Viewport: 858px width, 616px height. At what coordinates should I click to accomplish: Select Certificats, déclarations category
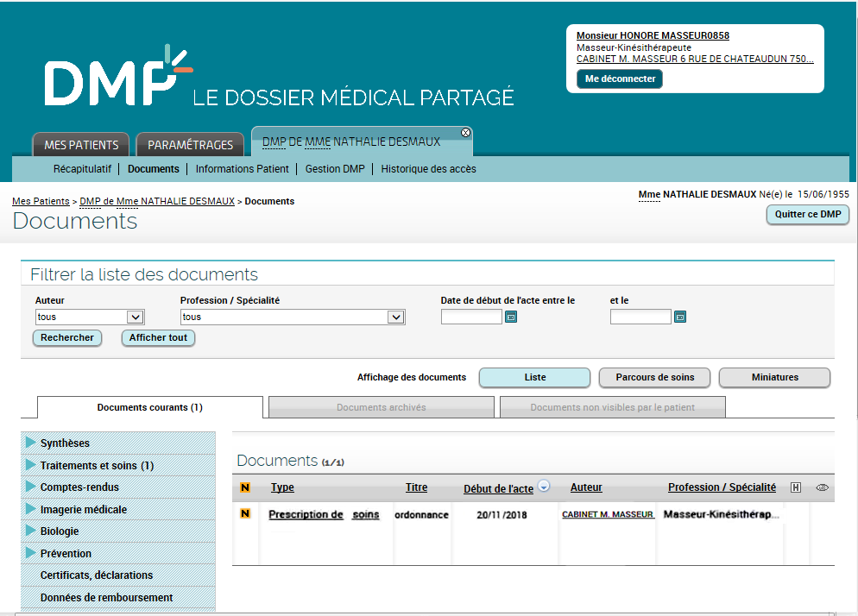[x=97, y=575]
